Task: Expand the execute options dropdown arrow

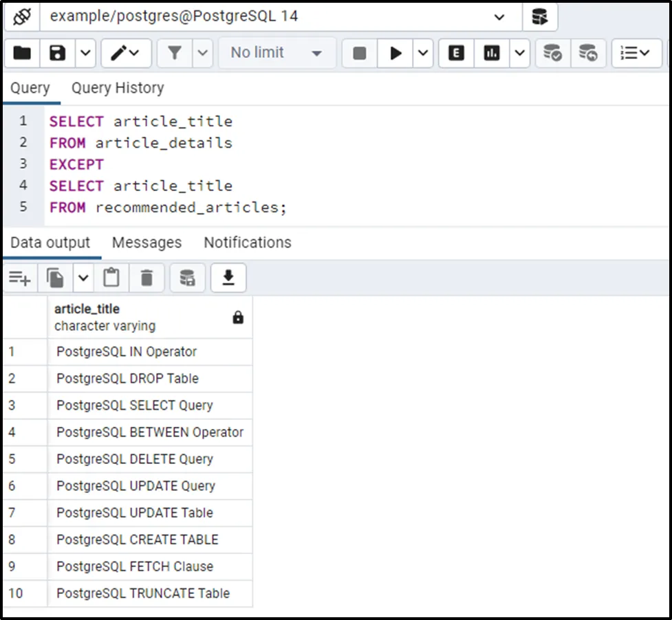Action: (422, 53)
